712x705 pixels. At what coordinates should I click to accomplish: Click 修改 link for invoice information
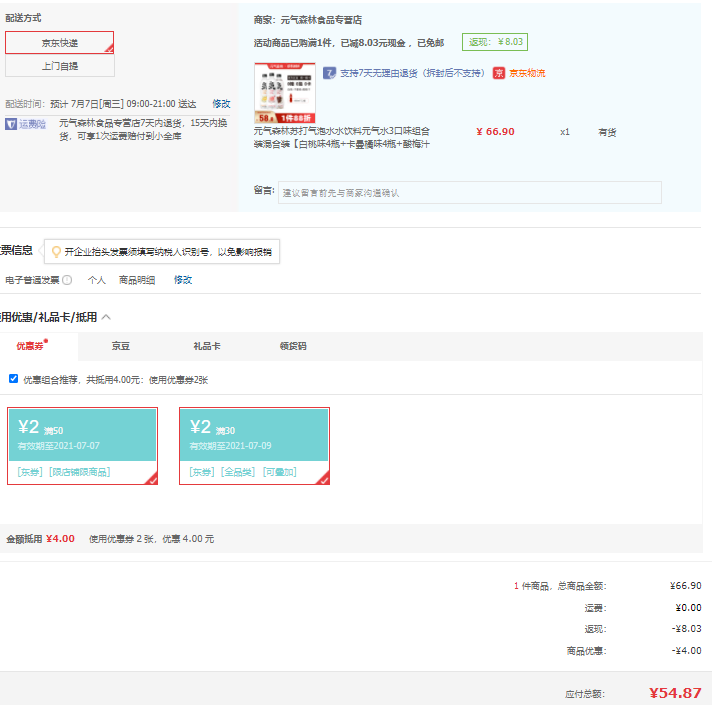click(x=183, y=280)
